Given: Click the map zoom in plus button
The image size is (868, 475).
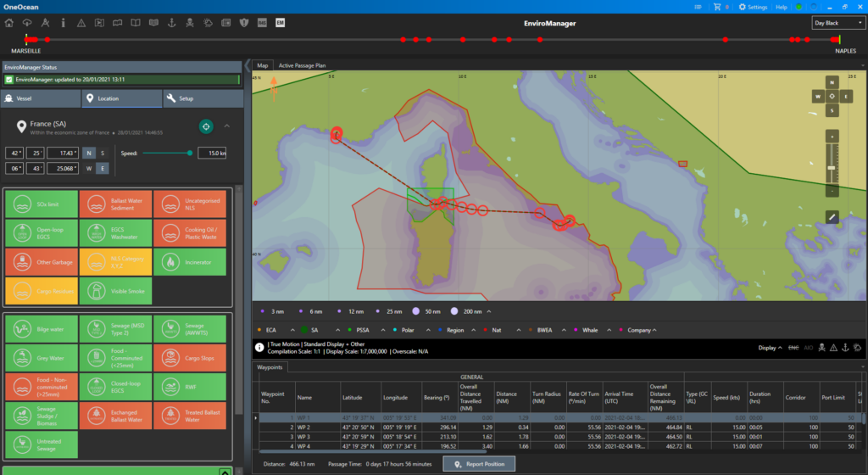Looking at the screenshot, I should click(832, 137).
